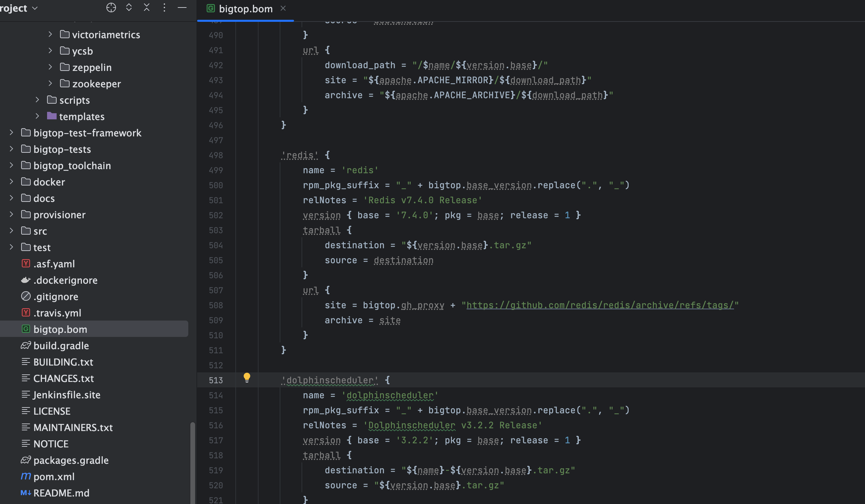Expand the provisioner folder chevron
The image size is (865, 504).
click(11, 214)
